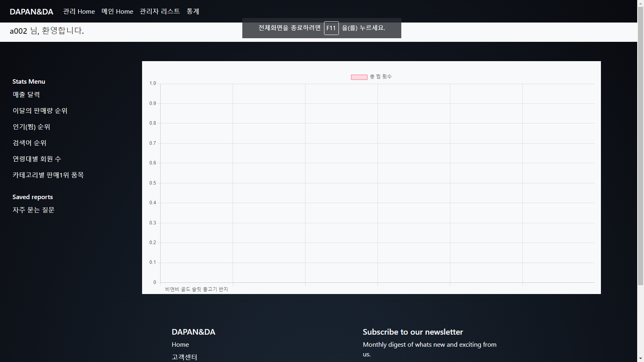Click the 비앤비 골드 슬릿 물고기 반지 axis label
The height and width of the screenshot is (362, 644).
pos(196,289)
